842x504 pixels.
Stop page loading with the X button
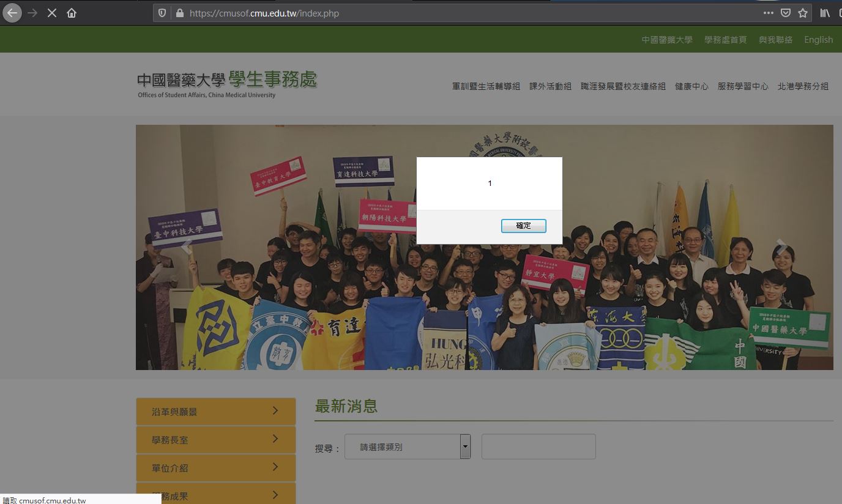click(52, 13)
